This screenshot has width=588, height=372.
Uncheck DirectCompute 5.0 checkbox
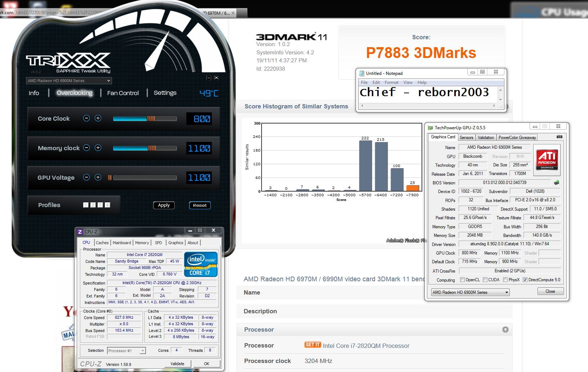(525, 280)
